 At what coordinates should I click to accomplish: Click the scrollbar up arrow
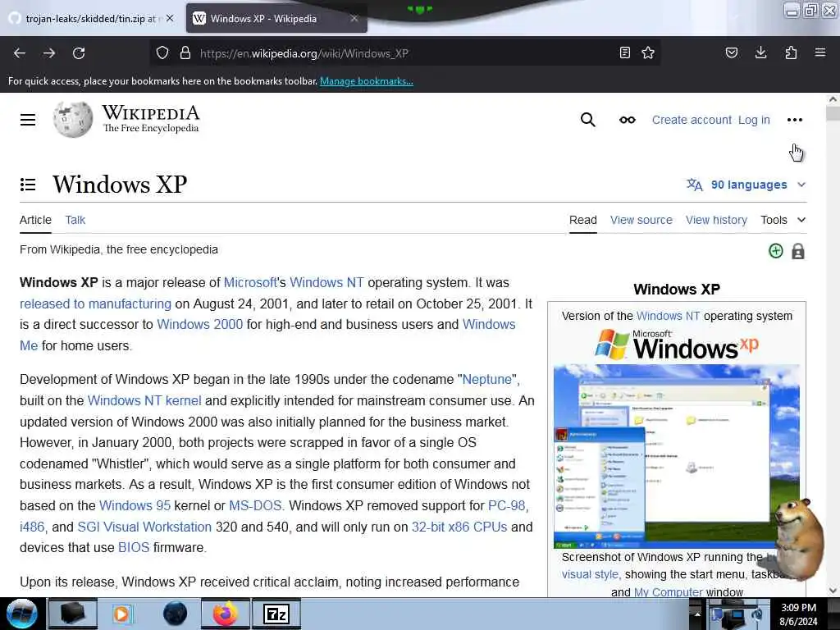coord(833,99)
